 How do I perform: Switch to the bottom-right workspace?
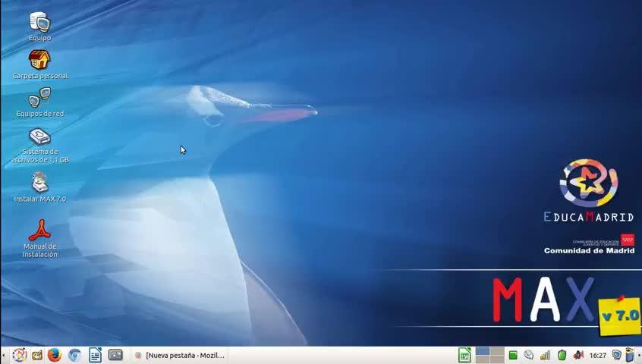pos(497,359)
